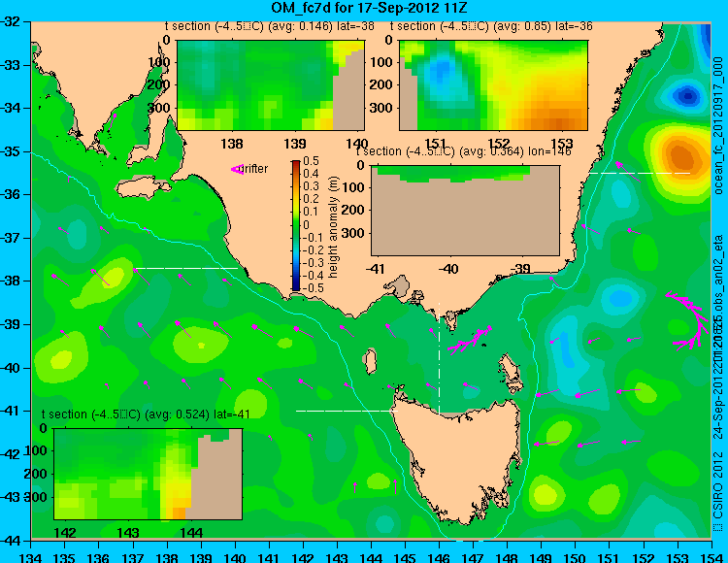The image size is (728, 563).
Task: Click the 't section (avg: 0.85) lat=-36' title
Action: [x=491, y=26]
